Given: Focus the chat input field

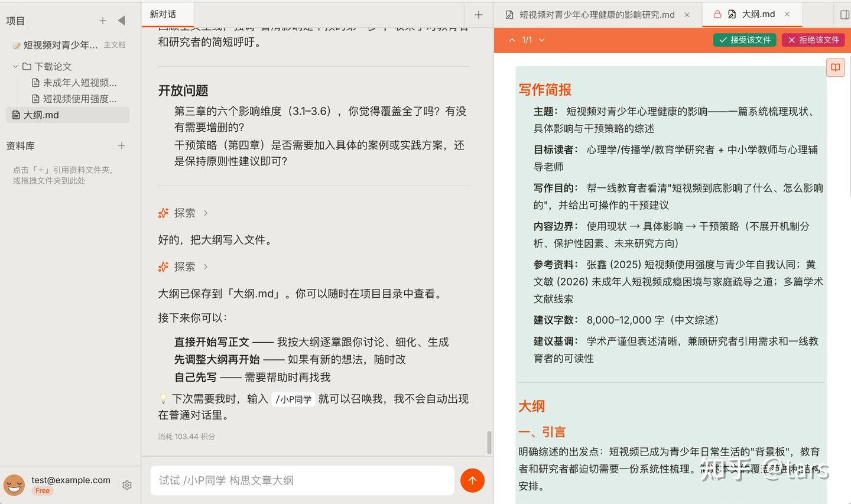Looking at the screenshot, I should (302, 480).
